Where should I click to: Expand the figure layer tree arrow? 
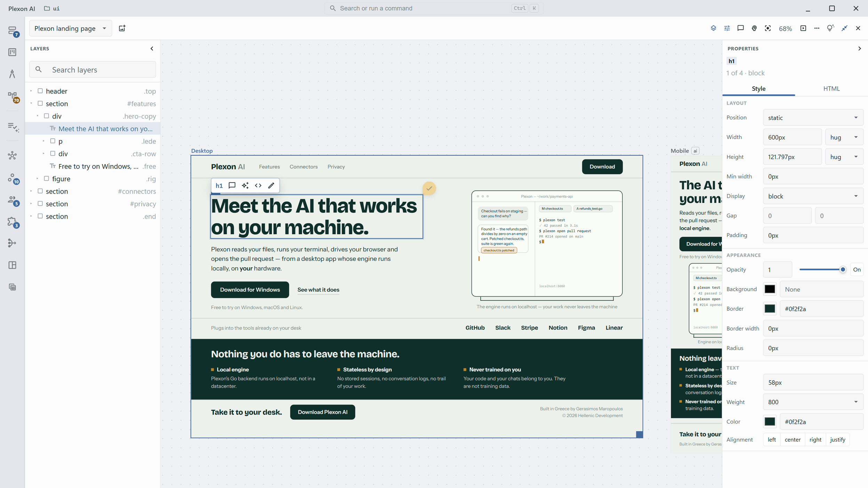[x=37, y=178]
